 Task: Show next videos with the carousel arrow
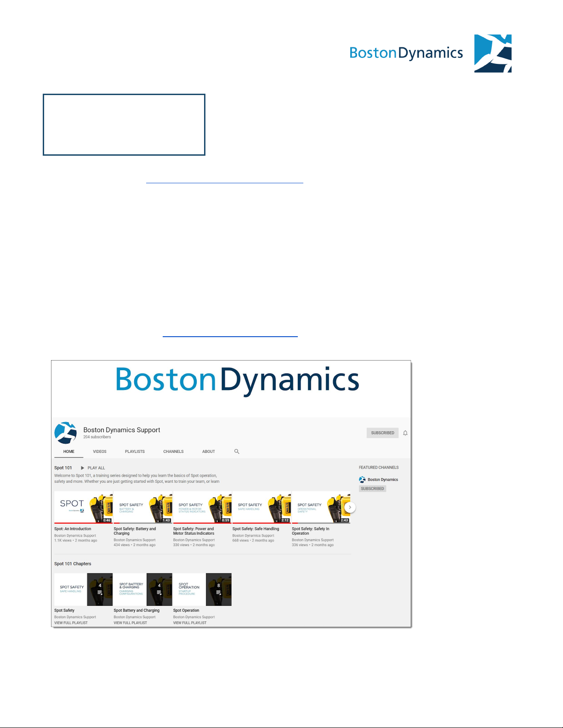(350, 507)
